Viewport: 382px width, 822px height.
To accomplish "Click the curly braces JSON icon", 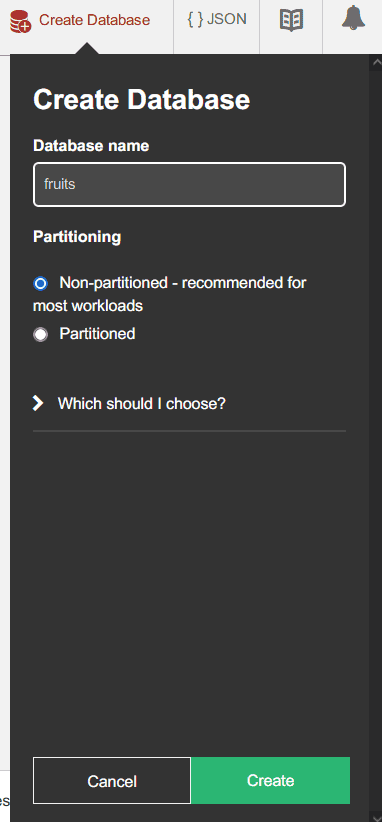I will 195,20.
